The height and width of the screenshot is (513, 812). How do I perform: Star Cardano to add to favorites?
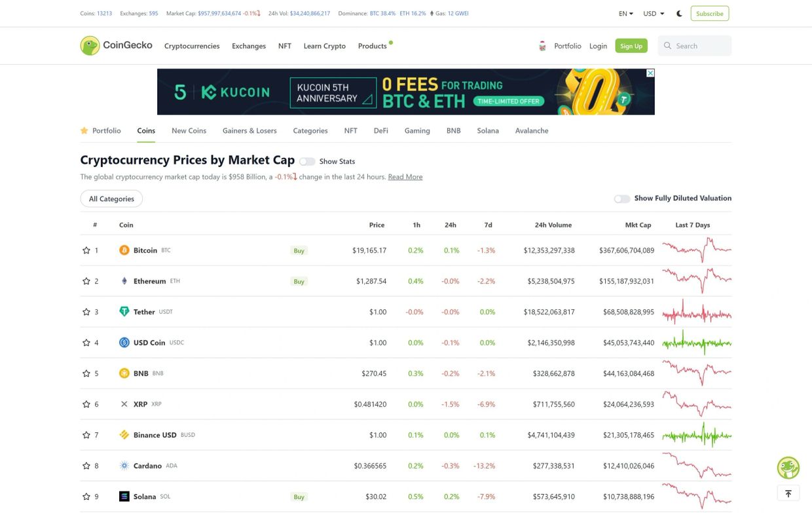(x=86, y=466)
